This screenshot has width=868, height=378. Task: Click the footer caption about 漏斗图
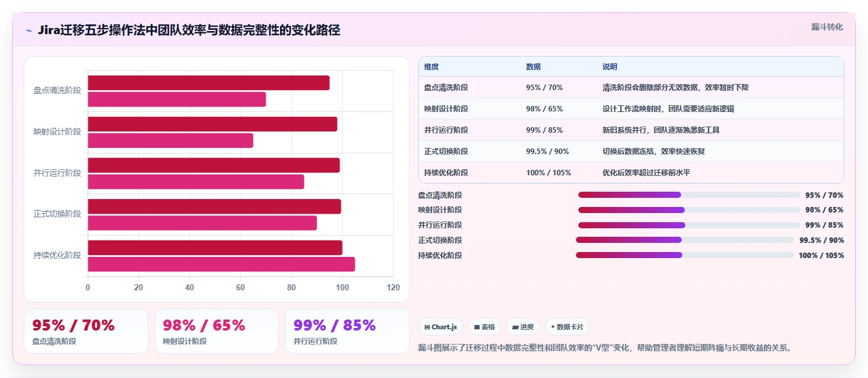click(606, 348)
